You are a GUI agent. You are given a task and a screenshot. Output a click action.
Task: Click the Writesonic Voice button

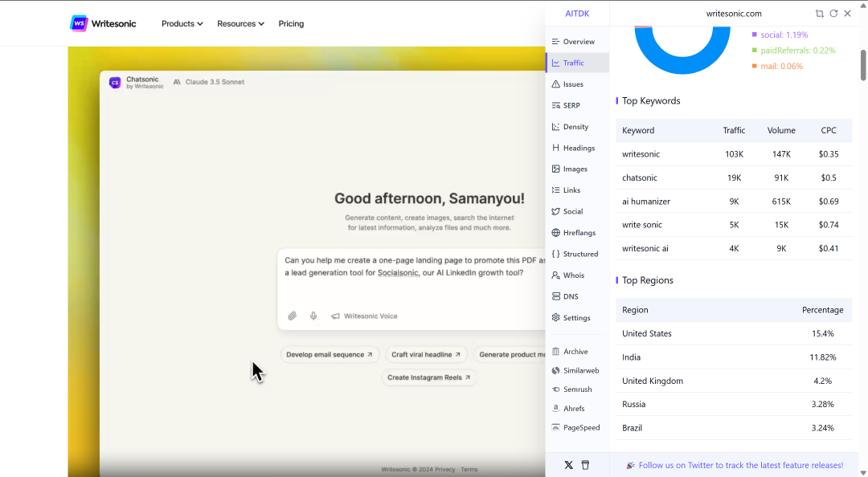point(364,316)
